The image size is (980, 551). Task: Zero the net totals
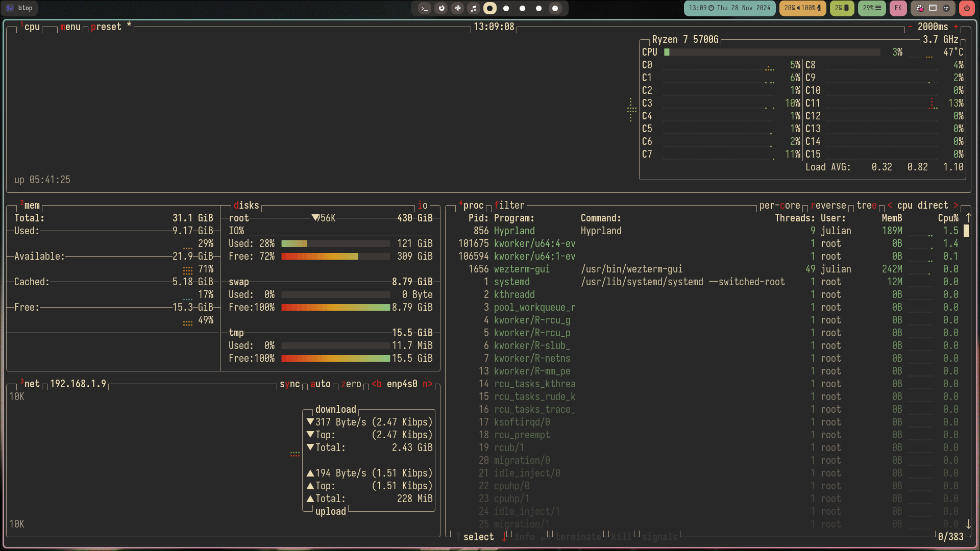[351, 384]
